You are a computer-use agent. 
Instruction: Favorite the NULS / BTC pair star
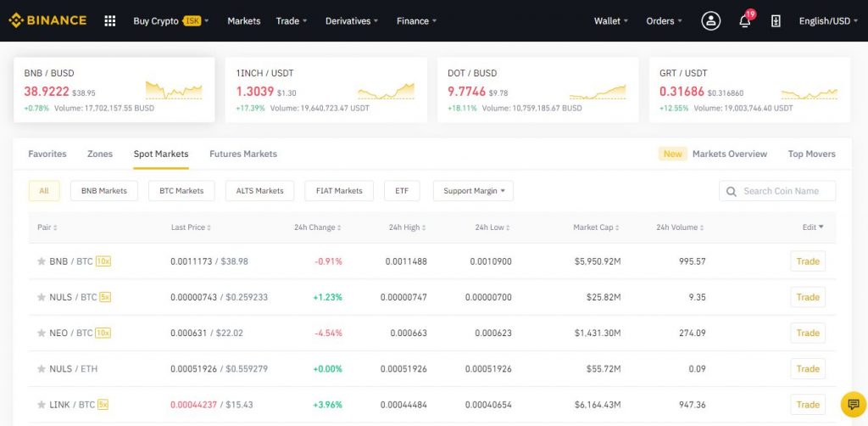41,297
